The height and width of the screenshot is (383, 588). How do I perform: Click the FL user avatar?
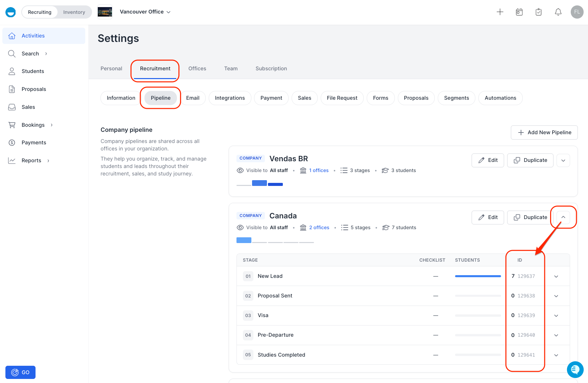[x=577, y=12]
